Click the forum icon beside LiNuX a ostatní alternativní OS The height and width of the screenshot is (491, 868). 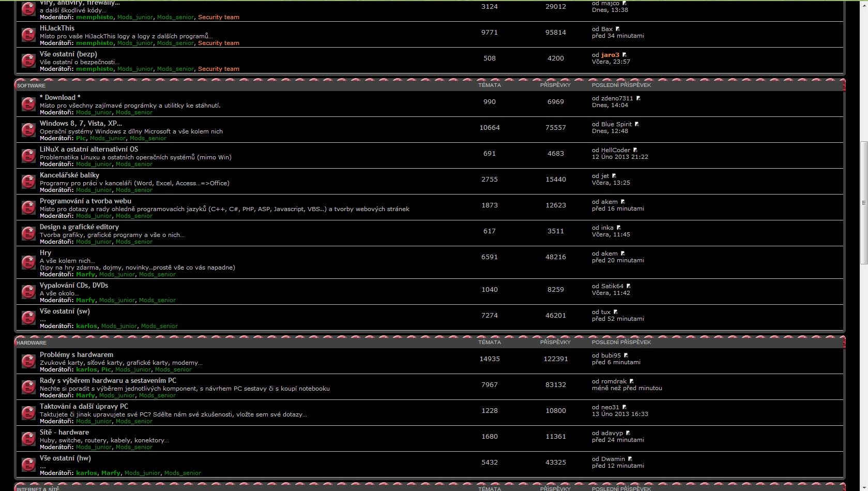point(28,156)
